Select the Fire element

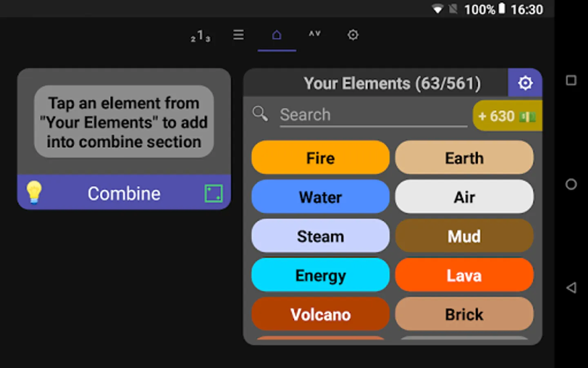pos(321,158)
